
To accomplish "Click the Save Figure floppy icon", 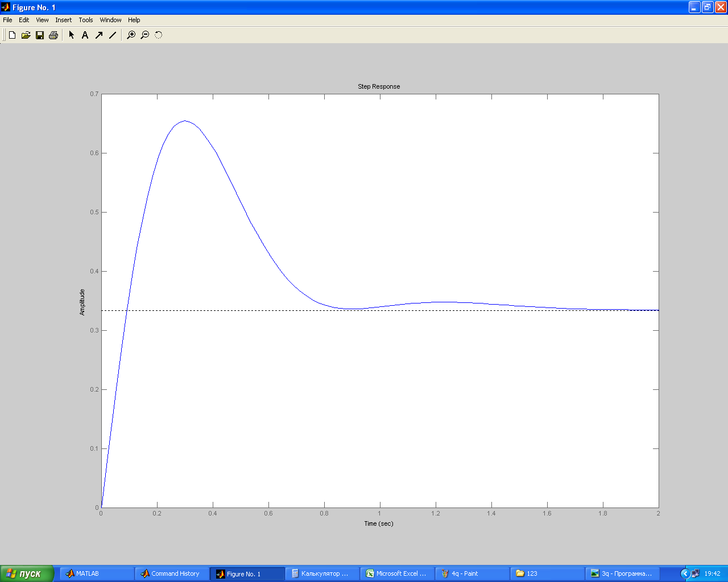I will click(40, 35).
